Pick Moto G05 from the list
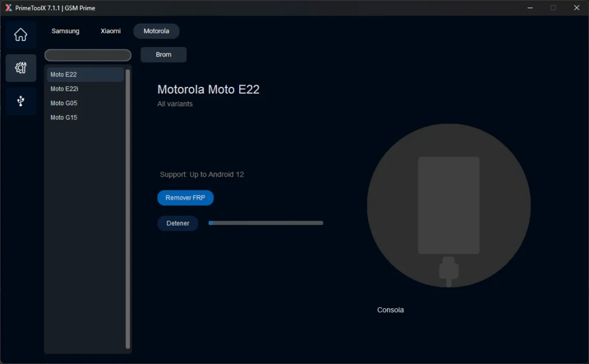The image size is (589, 364). point(85,103)
